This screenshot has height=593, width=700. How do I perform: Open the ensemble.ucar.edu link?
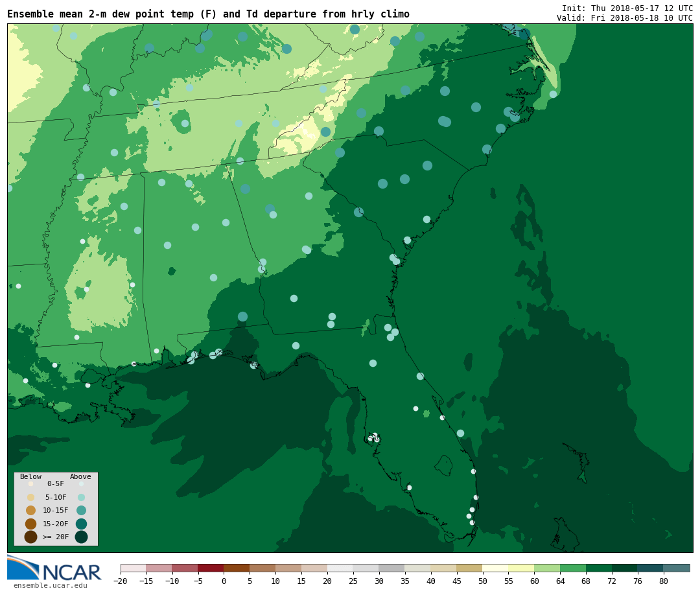click(50, 586)
